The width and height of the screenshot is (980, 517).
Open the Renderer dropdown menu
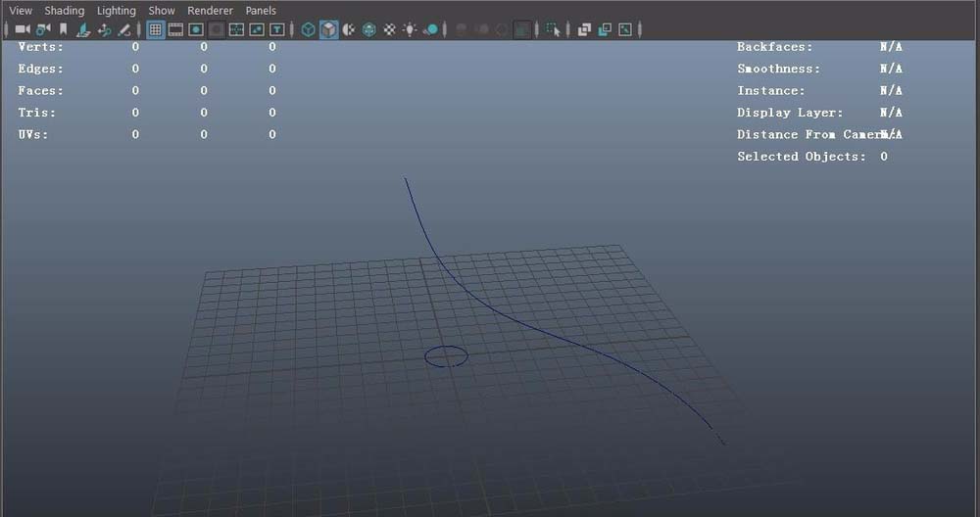point(210,11)
